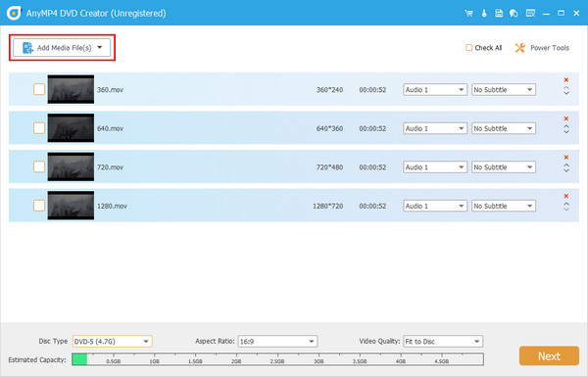Open Audio 1 dropdown for 720.mov
The height and width of the screenshot is (377, 588).
[435, 167]
